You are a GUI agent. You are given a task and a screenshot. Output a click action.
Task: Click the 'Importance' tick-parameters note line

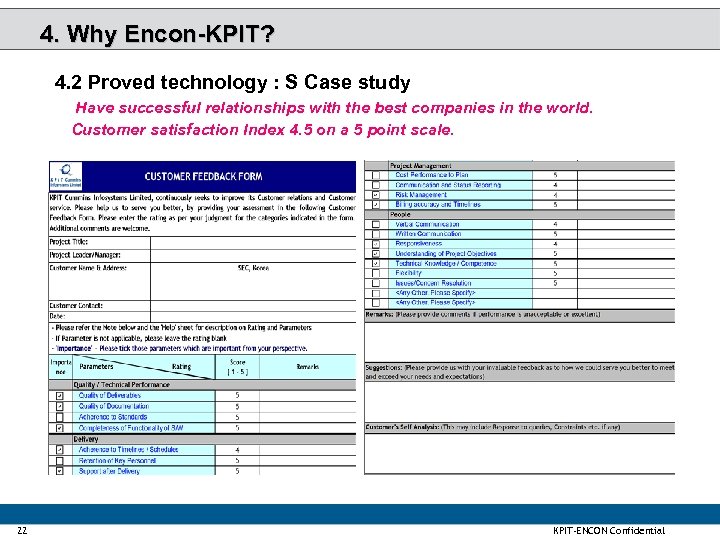tap(180, 349)
